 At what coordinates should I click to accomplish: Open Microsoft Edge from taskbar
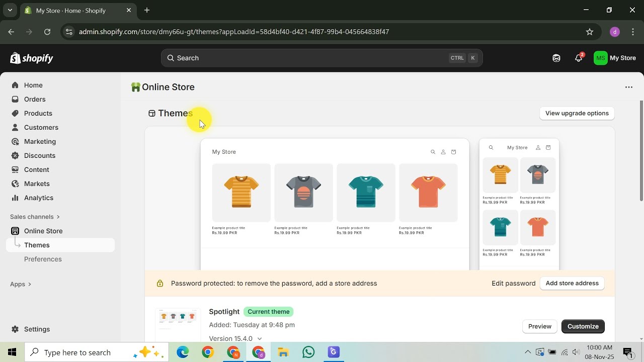pyautogui.click(x=183, y=352)
